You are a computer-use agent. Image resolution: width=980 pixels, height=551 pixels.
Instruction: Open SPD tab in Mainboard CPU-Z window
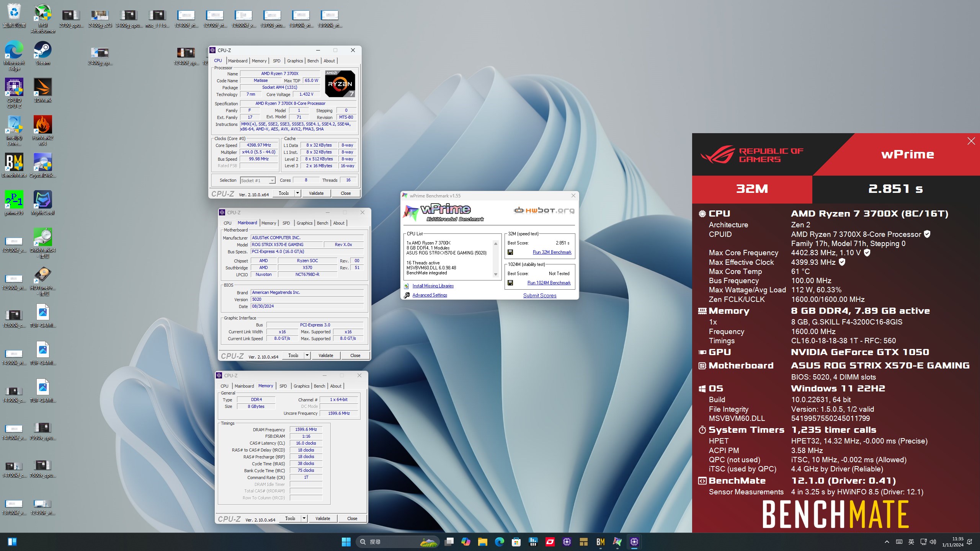point(286,223)
